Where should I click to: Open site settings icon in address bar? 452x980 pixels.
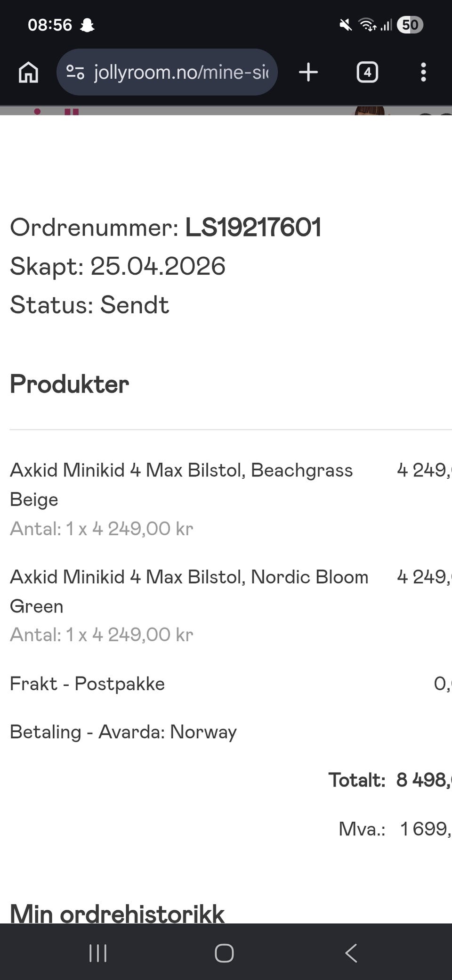coord(75,72)
